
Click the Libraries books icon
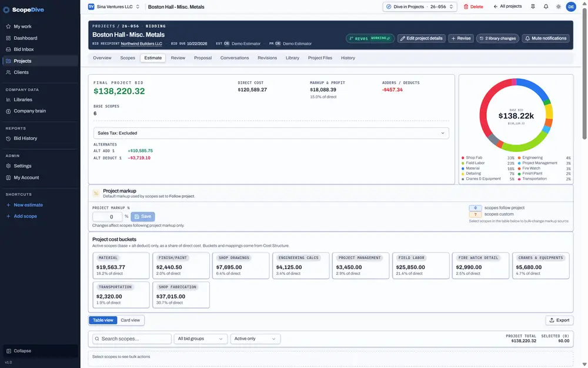coord(8,100)
